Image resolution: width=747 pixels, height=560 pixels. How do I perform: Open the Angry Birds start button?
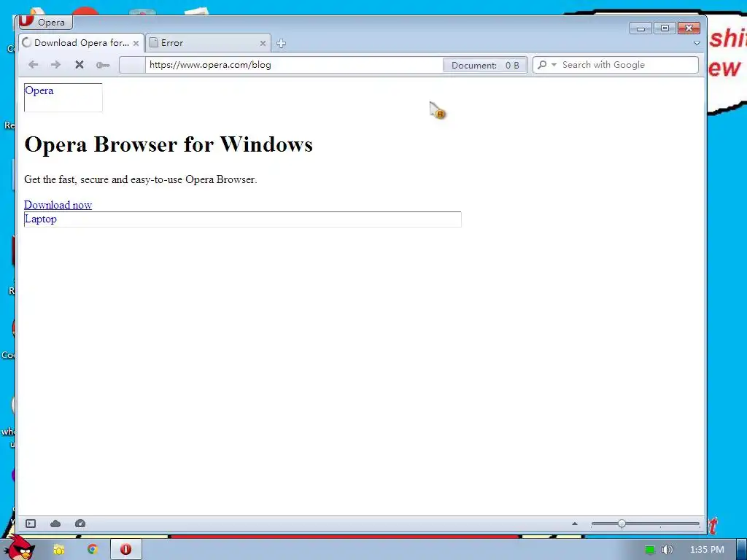pyautogui.click(x=19, y=548)
